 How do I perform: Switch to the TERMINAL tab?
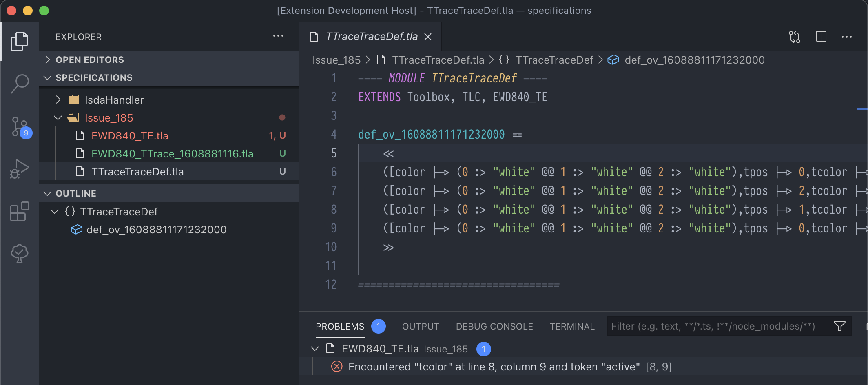point(572,326)
